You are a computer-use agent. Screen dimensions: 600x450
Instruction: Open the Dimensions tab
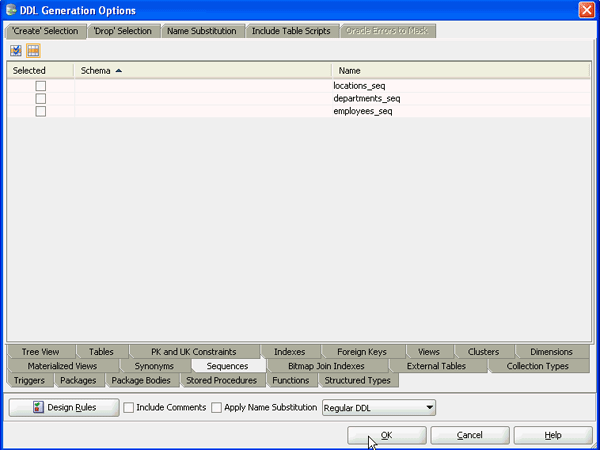(551, 352)
